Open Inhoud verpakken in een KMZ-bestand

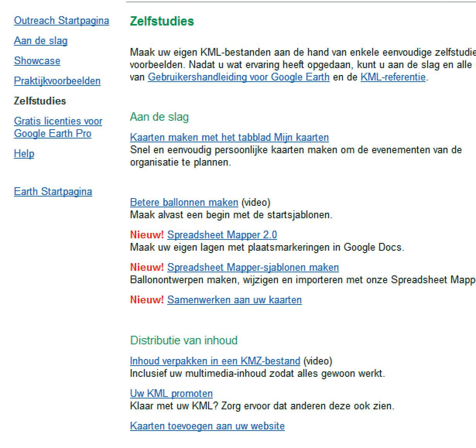(x=215, y=361)
